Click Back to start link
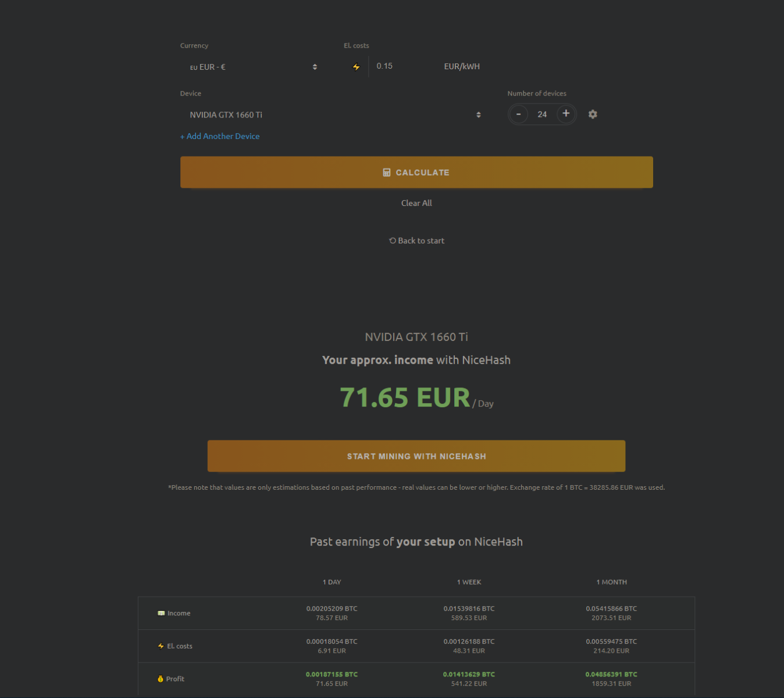This screenshot has height=698, width=784. pyautogui.click(x=417, y=241)
